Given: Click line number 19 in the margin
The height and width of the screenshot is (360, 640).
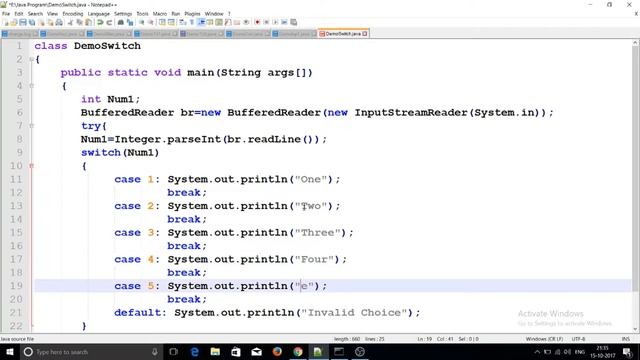Looking at the screenshot, I should (x=16, y=286).
